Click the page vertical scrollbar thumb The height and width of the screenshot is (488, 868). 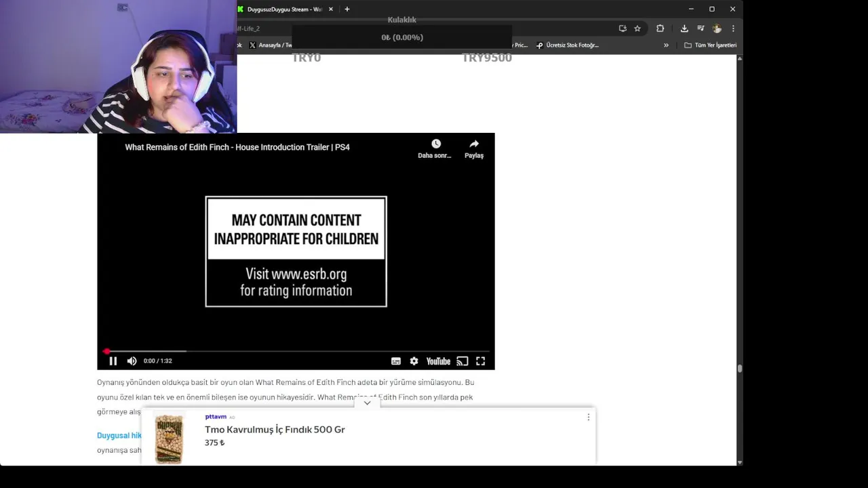click(739, 369)
